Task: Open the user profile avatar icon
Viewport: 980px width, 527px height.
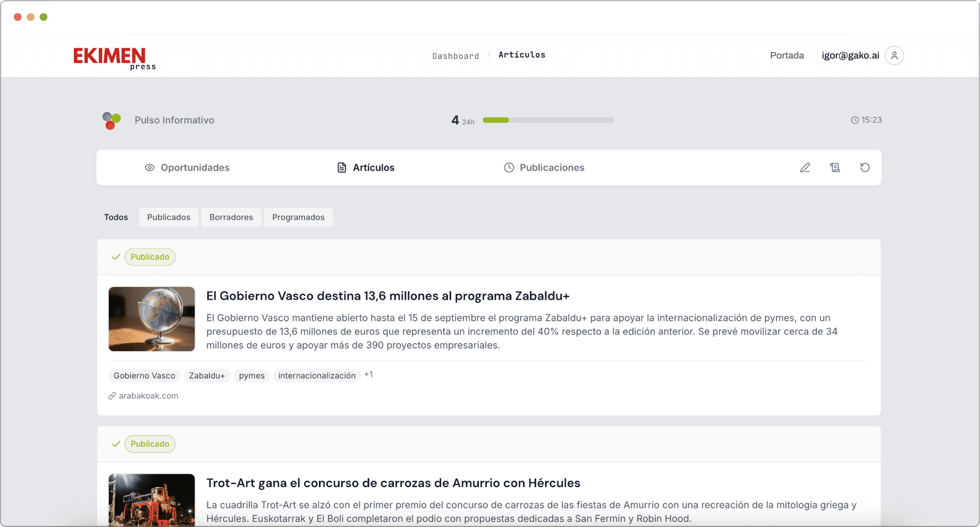Action: tap(894, 55)
